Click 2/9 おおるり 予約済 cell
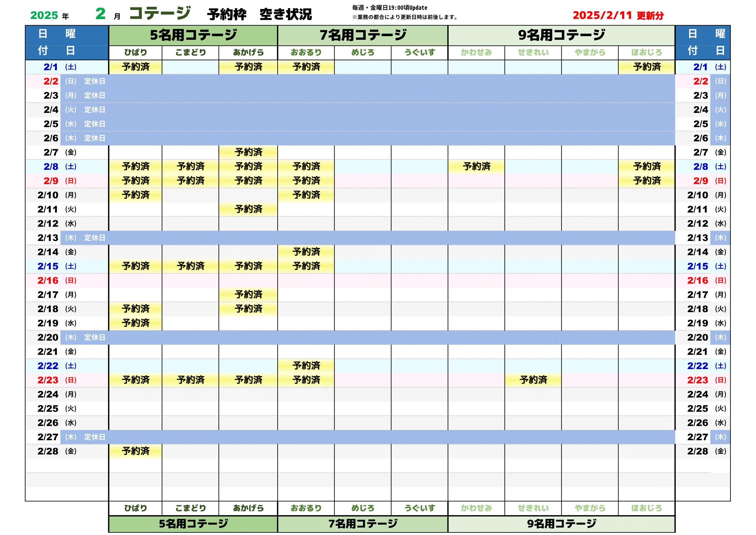The height and width of the screenshot is (535, 756). tap(306, 181)
